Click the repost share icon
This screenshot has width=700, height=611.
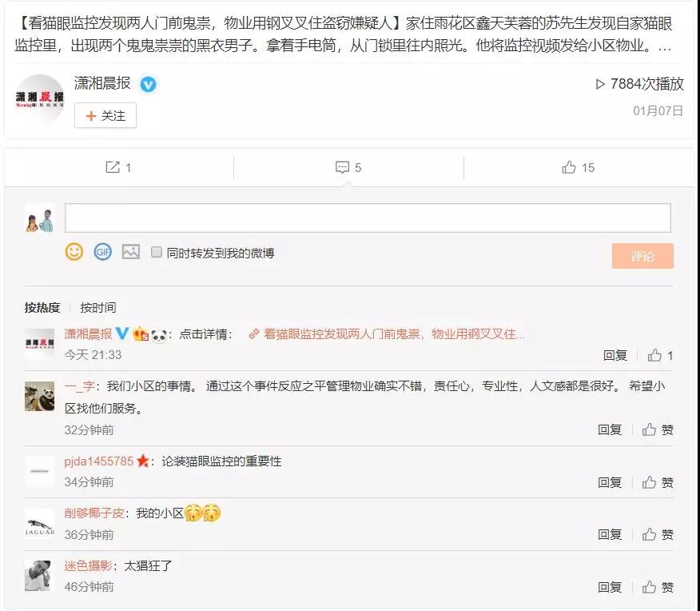(113, 167)
